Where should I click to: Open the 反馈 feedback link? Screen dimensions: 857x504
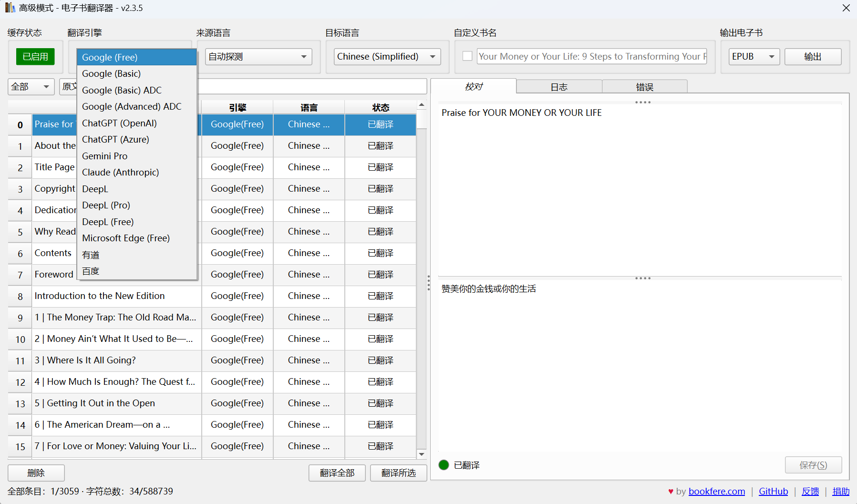tap(810, 491)
